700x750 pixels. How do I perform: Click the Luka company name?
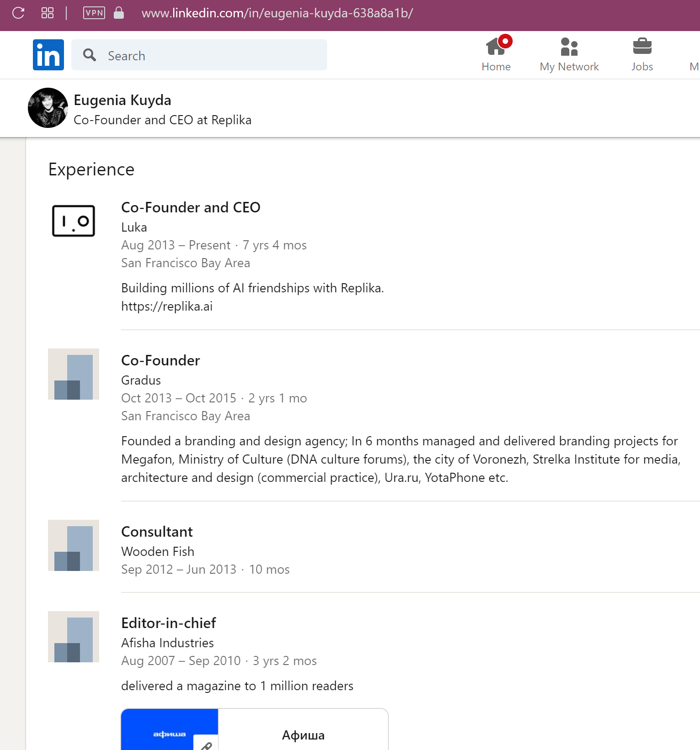(134, 227)
